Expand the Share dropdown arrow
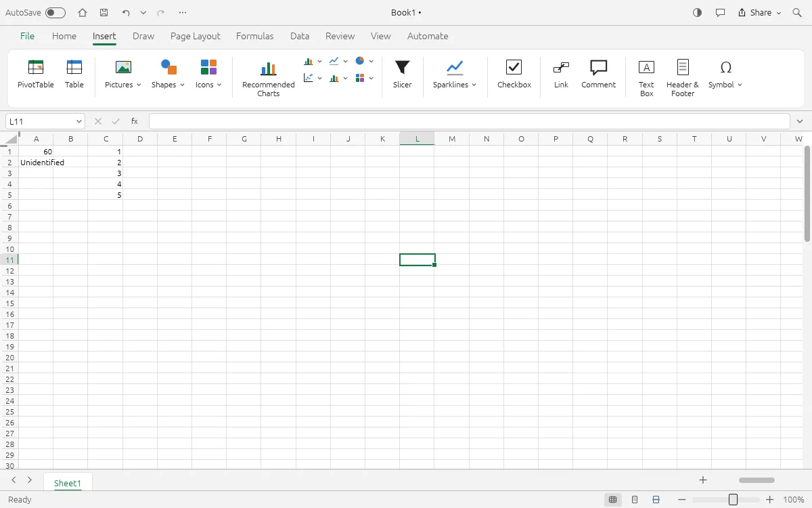The width and height of the screenshot is (812, 508). tap(778, 13)
